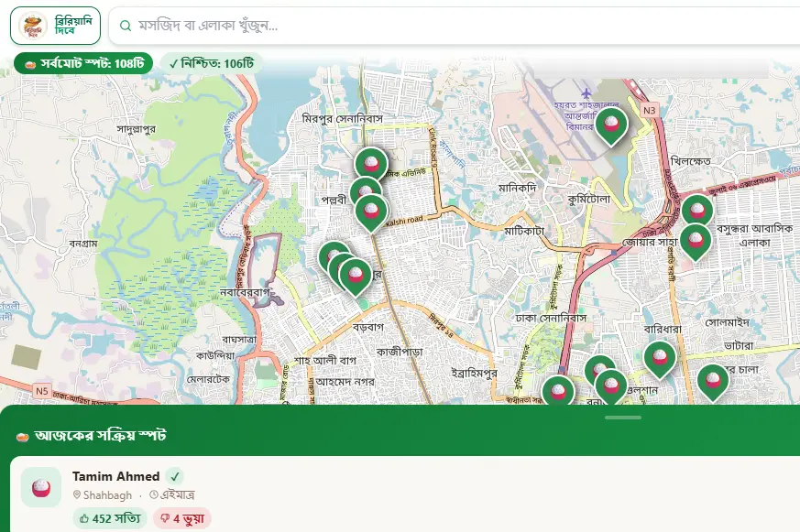Click the এইমাত্র timestamp on the card
Screen dimensions: 800x532
pyautogui.click(x=179, y=495)
